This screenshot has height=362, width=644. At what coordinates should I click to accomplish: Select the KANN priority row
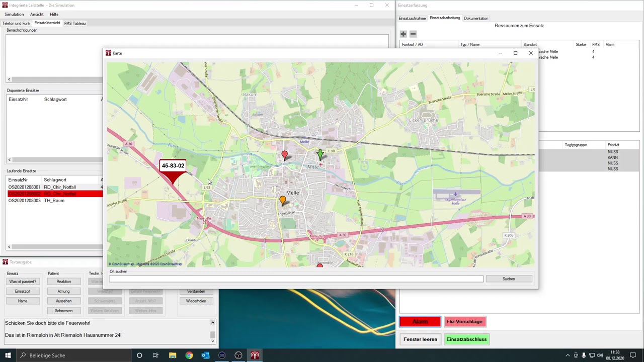click(x=589, y=157)
